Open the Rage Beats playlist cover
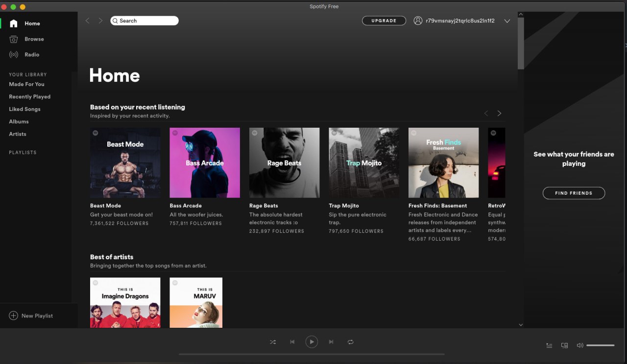 click(284, 163)
